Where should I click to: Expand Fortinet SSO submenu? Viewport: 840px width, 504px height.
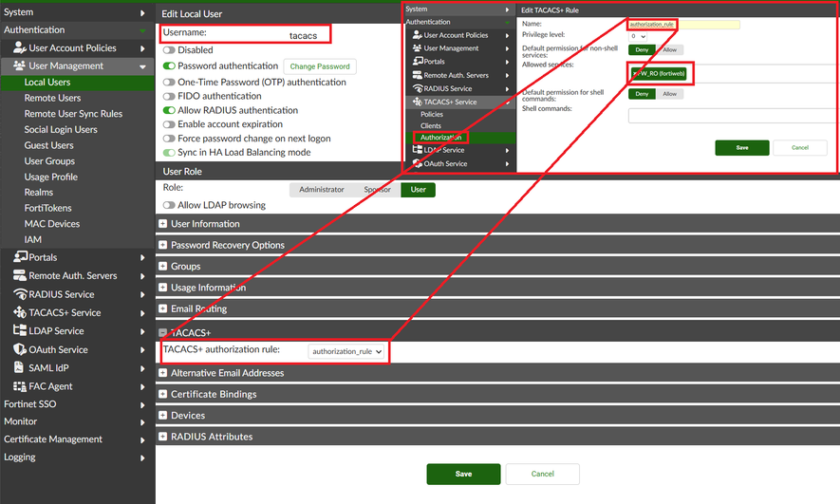click(x=142, y=405)
